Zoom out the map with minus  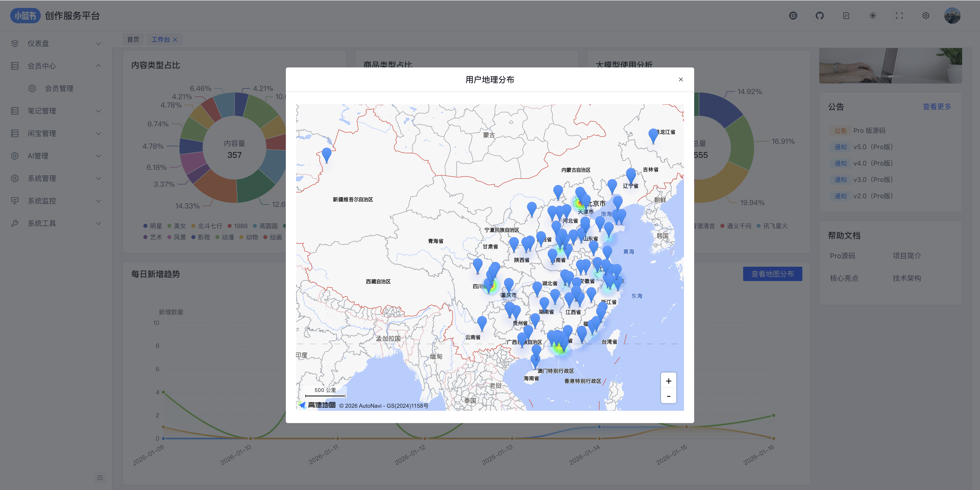(x=668, y=396)
